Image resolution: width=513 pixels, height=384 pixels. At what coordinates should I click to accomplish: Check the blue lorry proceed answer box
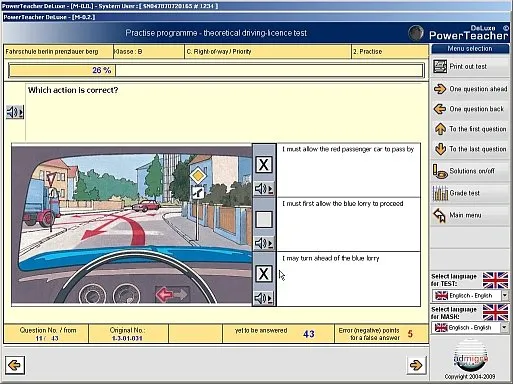tap(264, 219)
